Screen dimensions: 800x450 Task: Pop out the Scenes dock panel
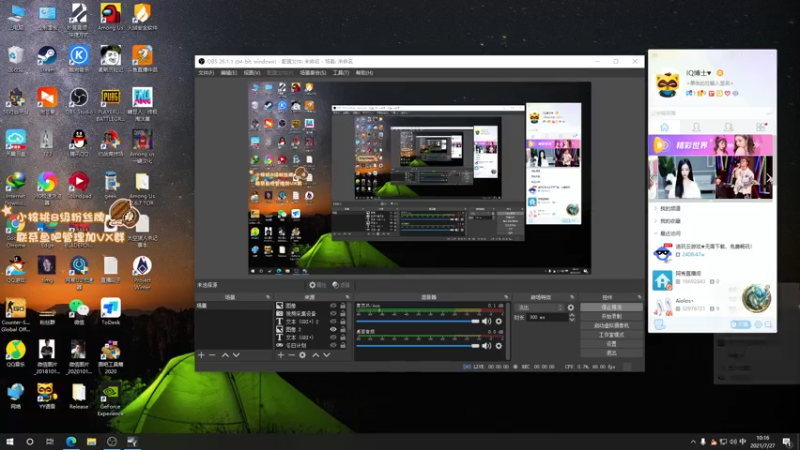pyautogui.click(x=268, y=297)
